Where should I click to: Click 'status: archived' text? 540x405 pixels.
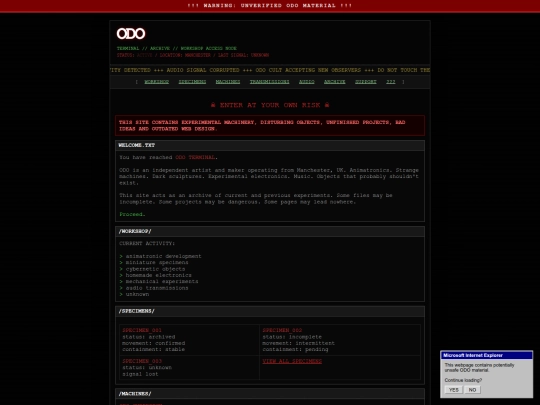[x=148, y=337]
